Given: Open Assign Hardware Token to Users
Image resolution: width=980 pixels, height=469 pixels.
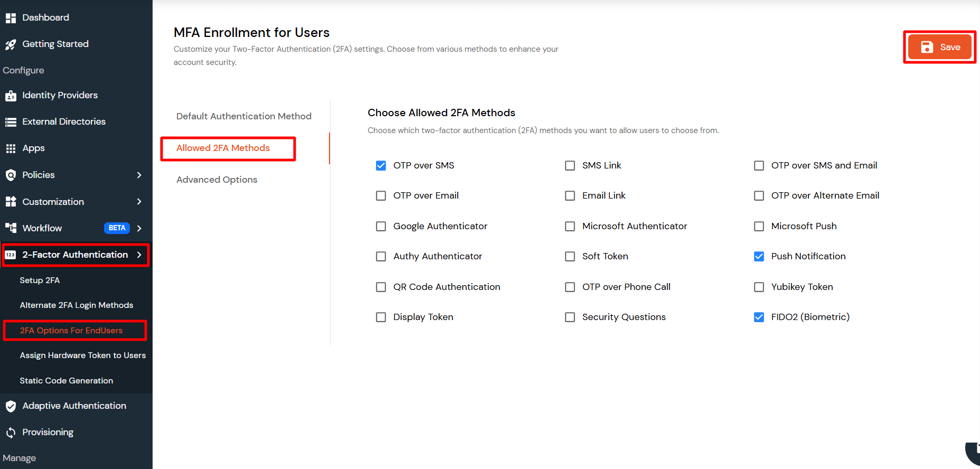Looking at the screenshot, I should pos(83,355).
